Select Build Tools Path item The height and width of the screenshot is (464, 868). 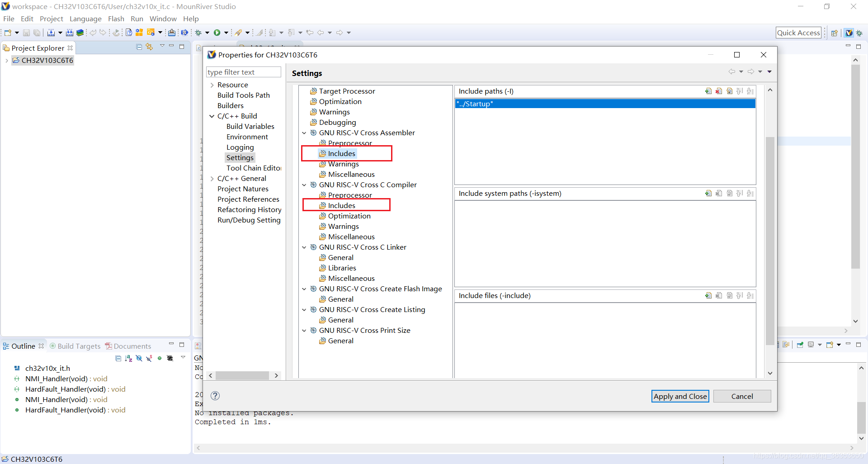(x=244, y=95)
